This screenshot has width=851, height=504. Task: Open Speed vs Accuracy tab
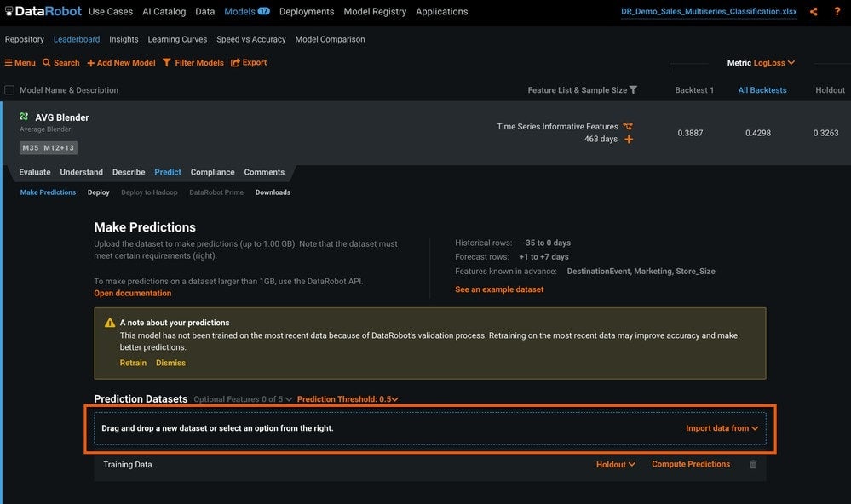(250, 39)
